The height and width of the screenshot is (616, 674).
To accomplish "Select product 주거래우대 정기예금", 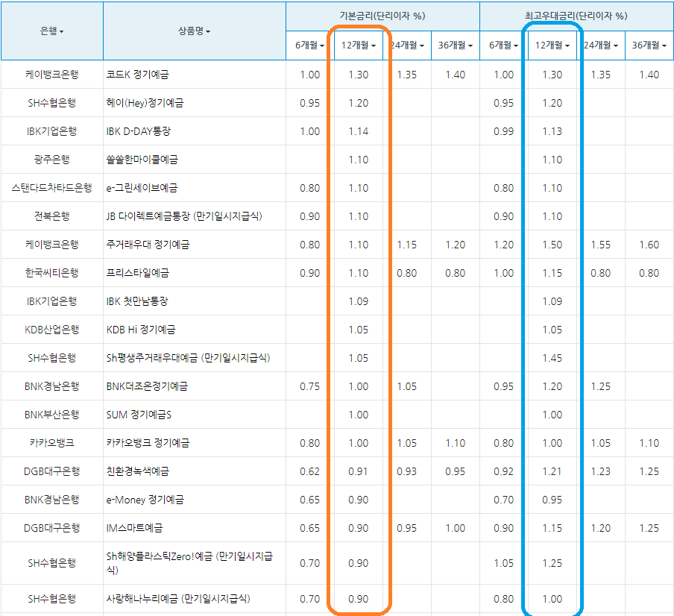I will point(148,245).
